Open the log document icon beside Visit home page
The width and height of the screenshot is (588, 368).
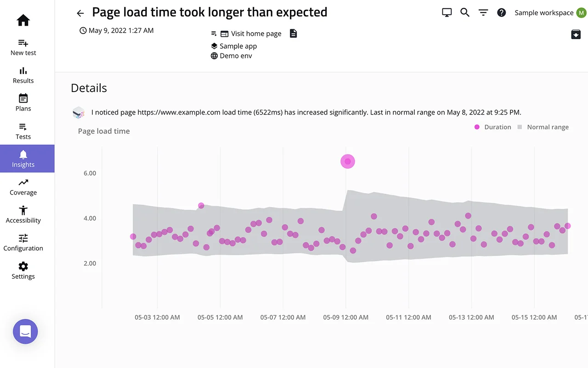pyautogui.click(x=293, y=33)
